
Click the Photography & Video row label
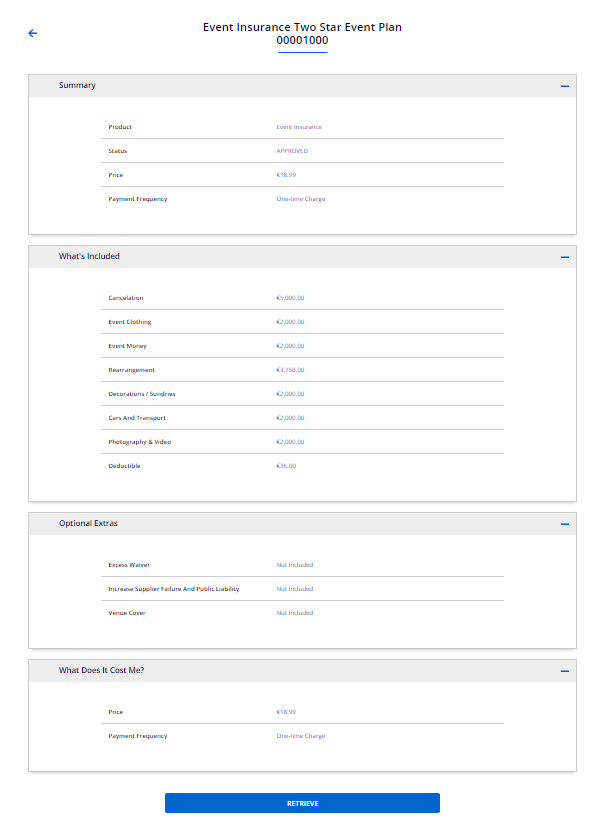(x=140, y=442)
